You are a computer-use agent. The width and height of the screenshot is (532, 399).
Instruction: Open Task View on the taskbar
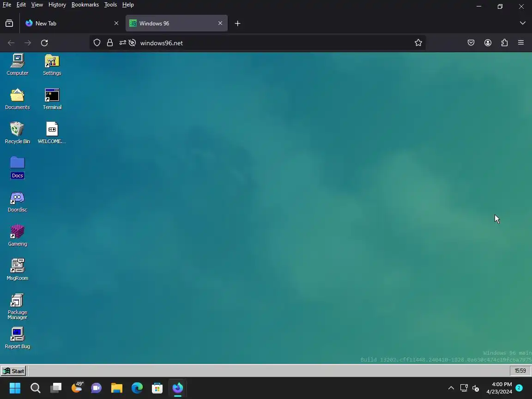(x=55, y=388)
